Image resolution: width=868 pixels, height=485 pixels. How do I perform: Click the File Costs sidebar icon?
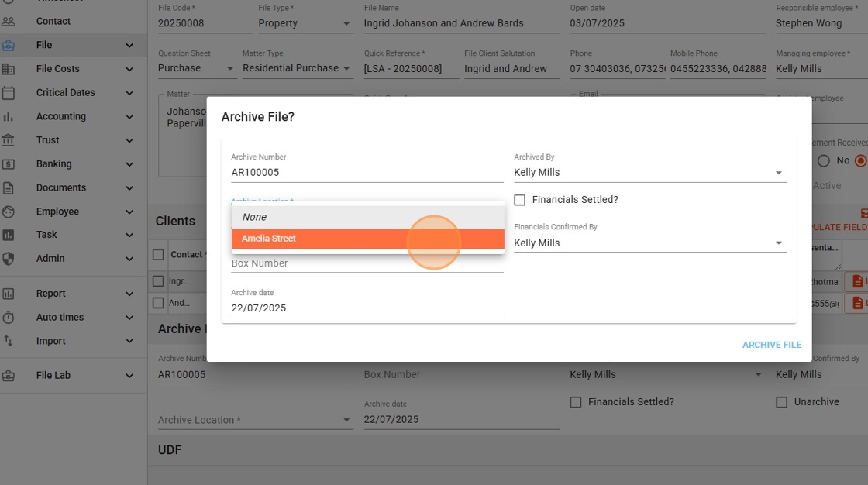tap(9, 69)
